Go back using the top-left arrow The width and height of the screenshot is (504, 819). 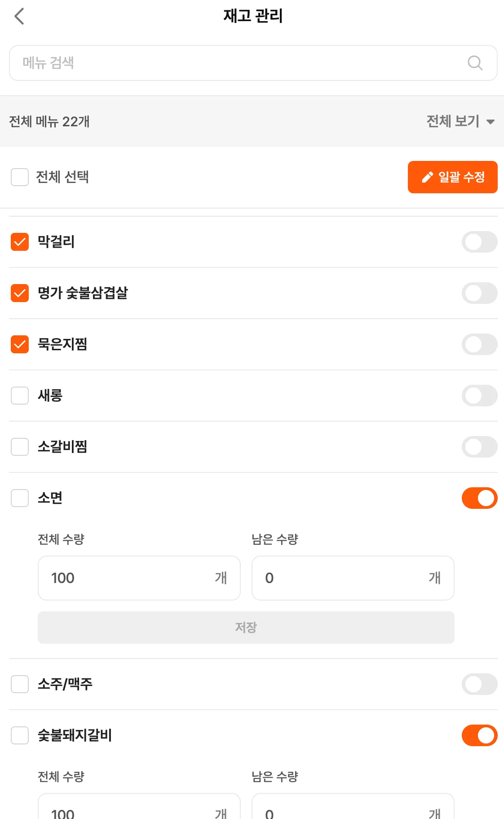click(19, 17)
